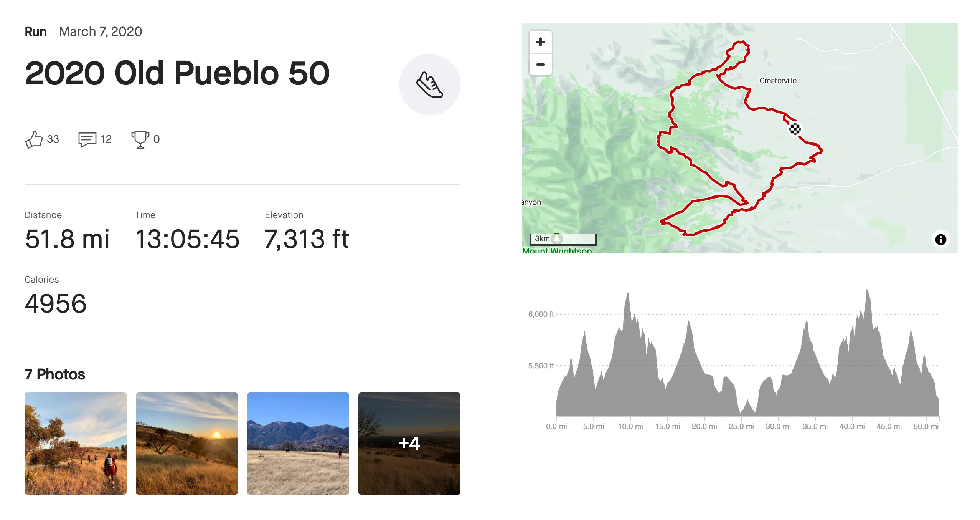The image size is (980, 520).
Task: Click the 12 comments count
Action: tap(106, 139)
